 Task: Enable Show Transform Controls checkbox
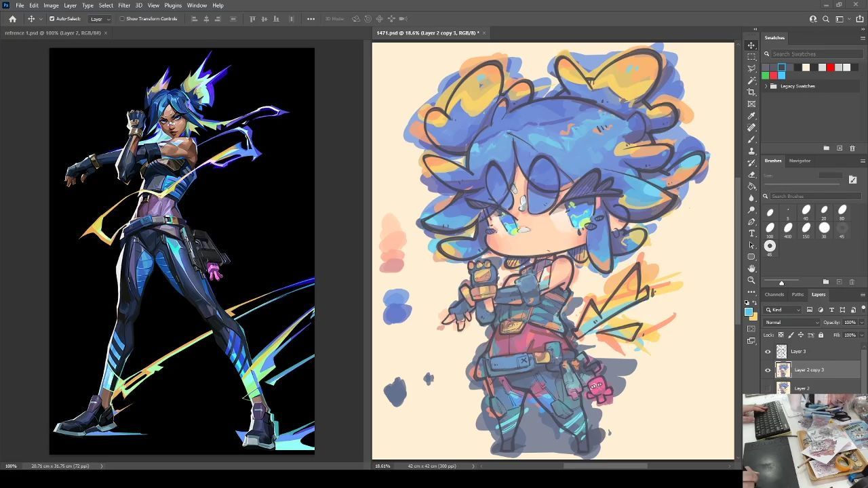pos(122,19)
